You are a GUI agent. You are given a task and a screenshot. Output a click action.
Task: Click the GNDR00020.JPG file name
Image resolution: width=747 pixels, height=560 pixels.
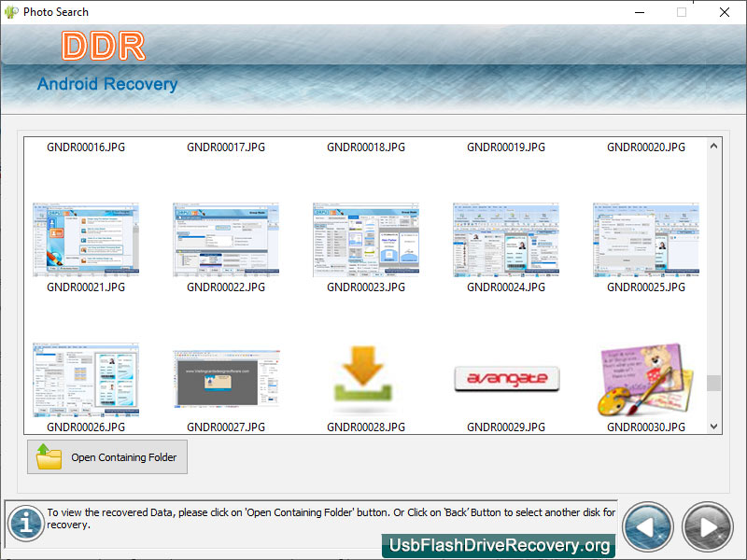point(646,147)
